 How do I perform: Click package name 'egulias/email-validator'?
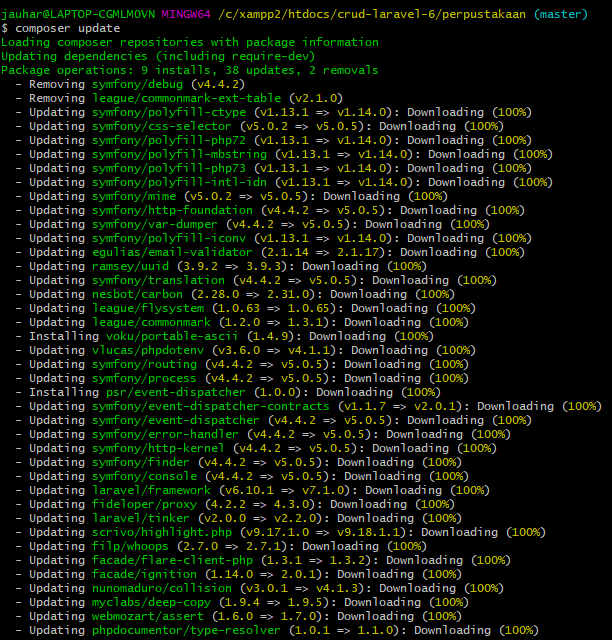(172, 252)
